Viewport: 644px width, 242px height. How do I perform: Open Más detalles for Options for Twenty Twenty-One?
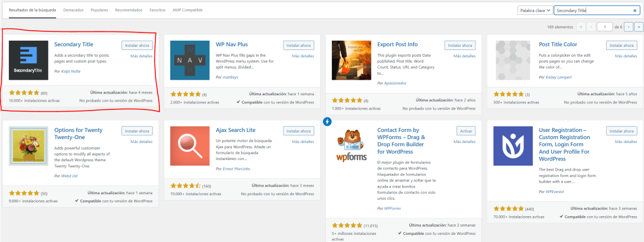point(141,142)
